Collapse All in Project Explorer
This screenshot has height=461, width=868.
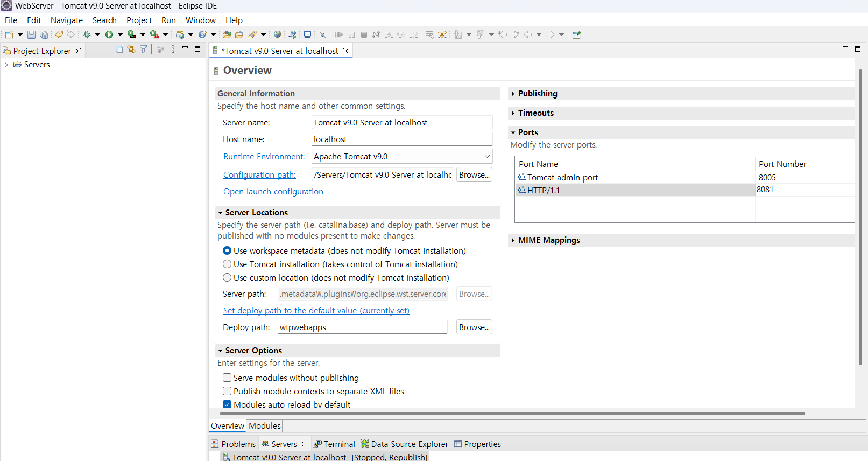pyautogui.click(x=119, y=49)
